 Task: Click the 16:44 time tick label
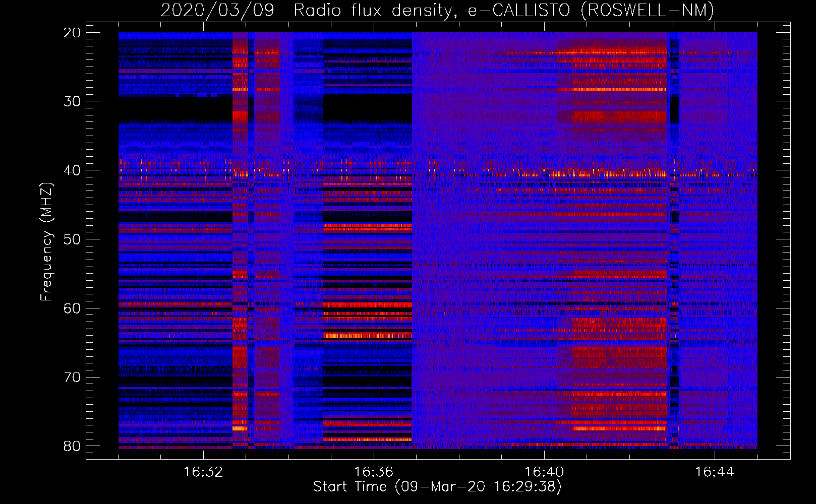click(715, 472)
